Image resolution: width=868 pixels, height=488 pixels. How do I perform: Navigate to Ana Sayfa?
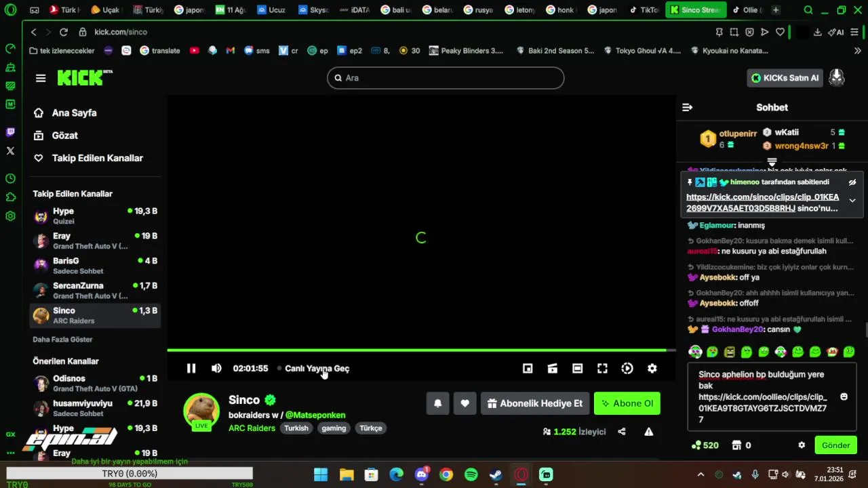click(x=65, y=113)
